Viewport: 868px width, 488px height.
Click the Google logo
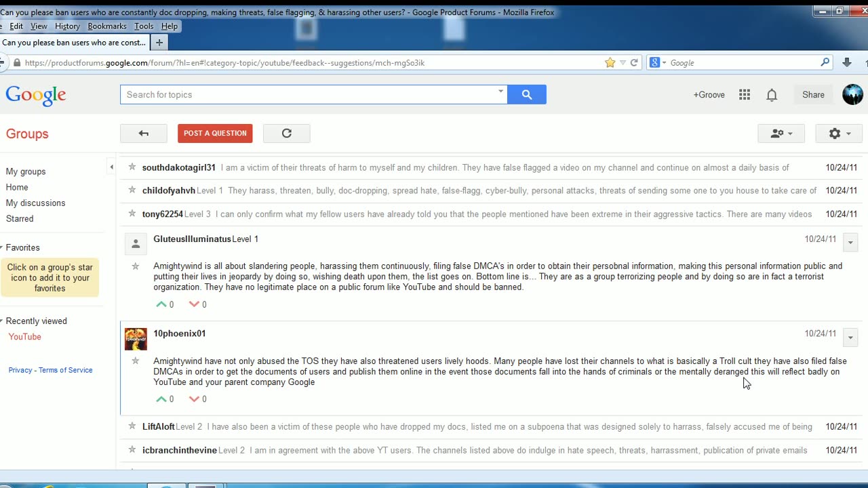36,96
